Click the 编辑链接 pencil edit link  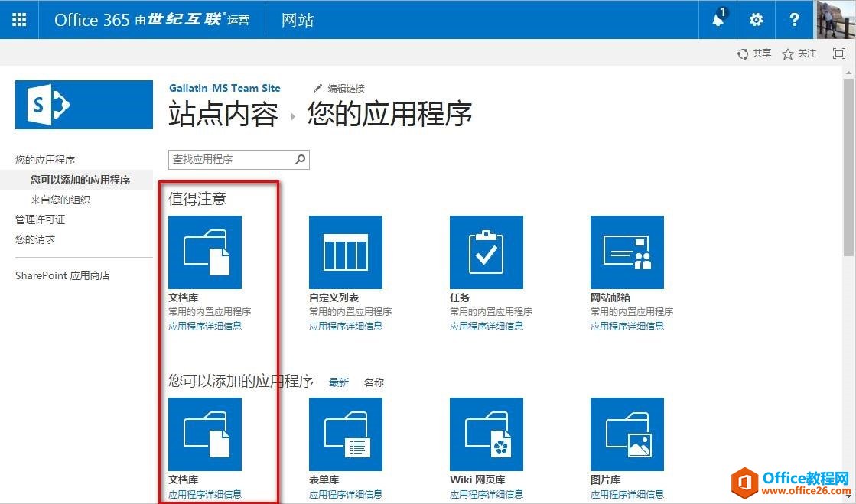339,89
